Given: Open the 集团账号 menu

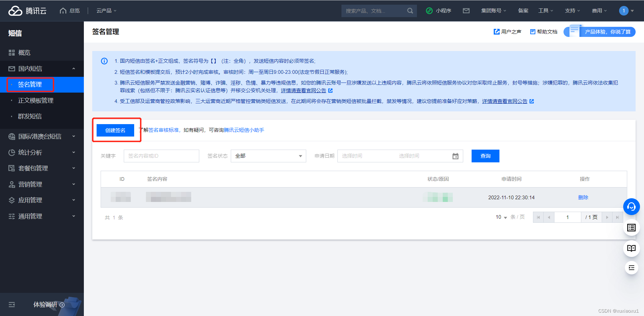Looking at the screenshot, I should click(x=493, y=11).
